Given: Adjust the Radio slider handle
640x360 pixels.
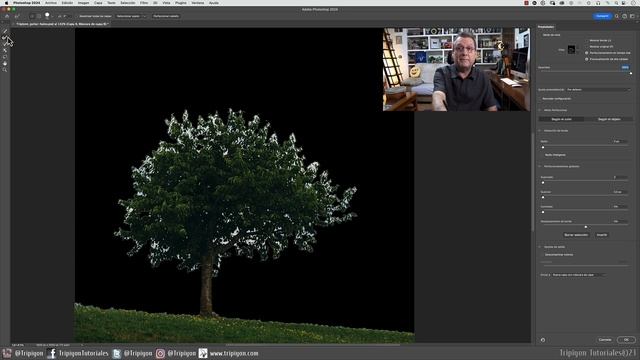Looking at the screenshot, I should (543, 147).
